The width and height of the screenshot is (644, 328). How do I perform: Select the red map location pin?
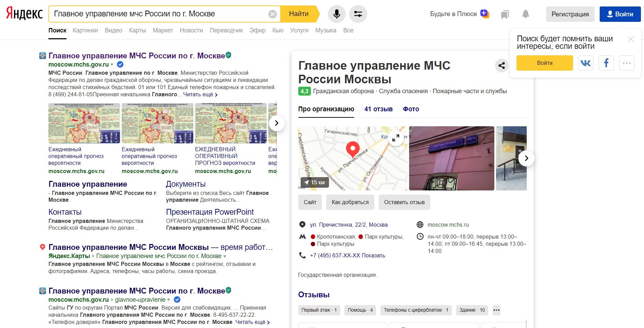click(x=353, y=149)
